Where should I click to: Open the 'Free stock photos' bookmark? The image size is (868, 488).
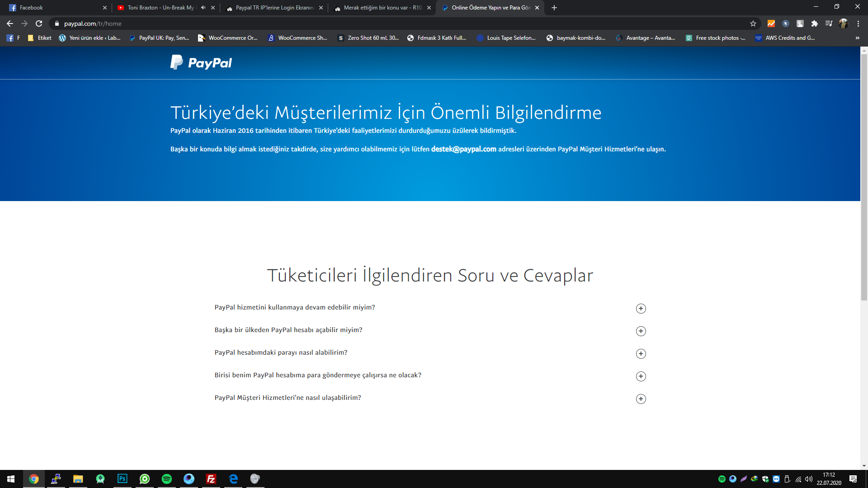pyautogui.click(x=715, y=38)
